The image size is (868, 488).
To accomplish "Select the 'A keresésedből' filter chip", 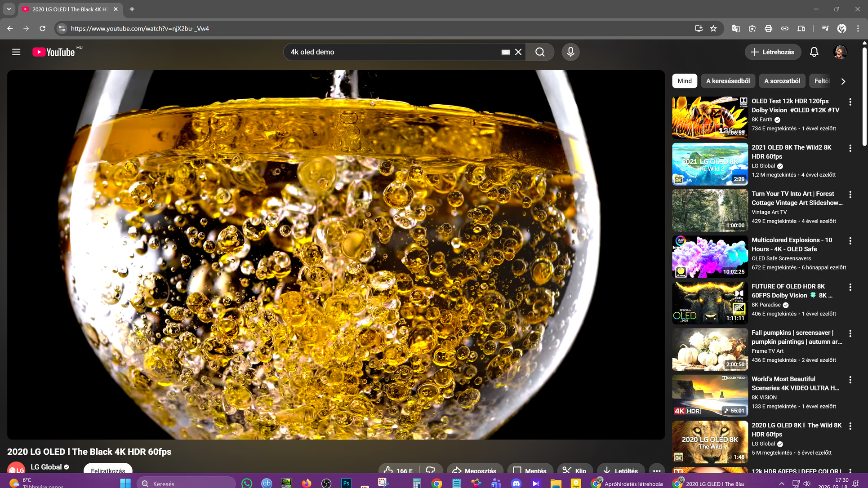I will click(x=728, y=81).
